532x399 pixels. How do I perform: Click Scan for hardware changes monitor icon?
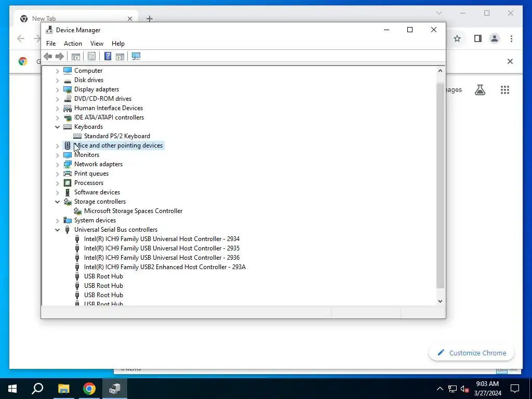click(x=136, y=56)
